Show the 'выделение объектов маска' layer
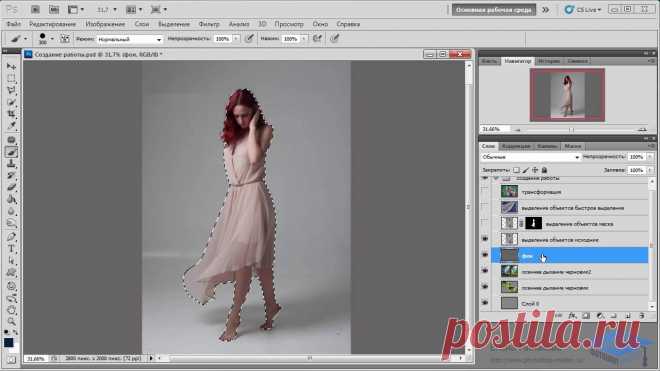Screen dimensions: 660x371 tap(485, 223)
